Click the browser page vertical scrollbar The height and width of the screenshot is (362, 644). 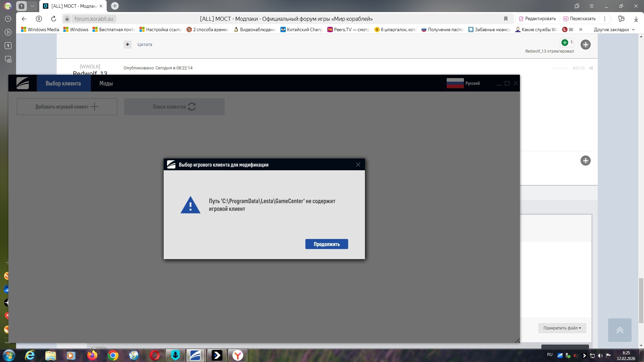(x=641, y=300)
